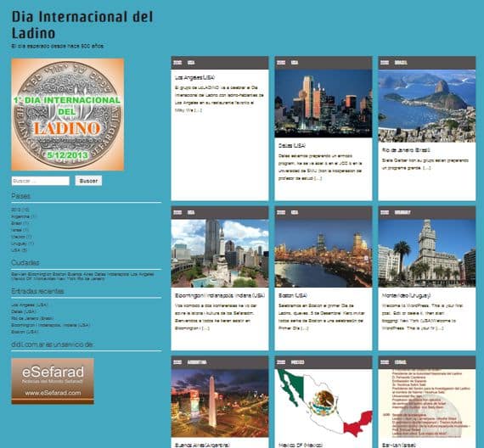This screenshot has height=448, width=484.
Task: Click the Boston night skyline thumbnail
Action: click(x=324, y=254)
